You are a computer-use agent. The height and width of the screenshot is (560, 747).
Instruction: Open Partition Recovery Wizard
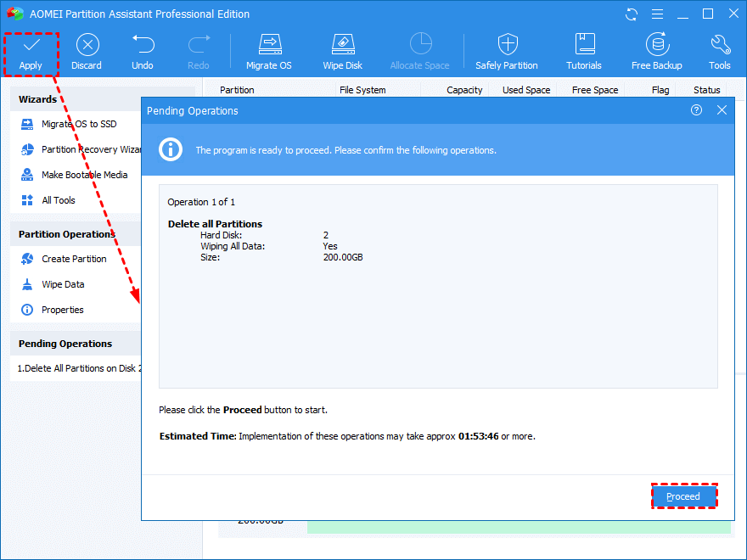(81, 149)
